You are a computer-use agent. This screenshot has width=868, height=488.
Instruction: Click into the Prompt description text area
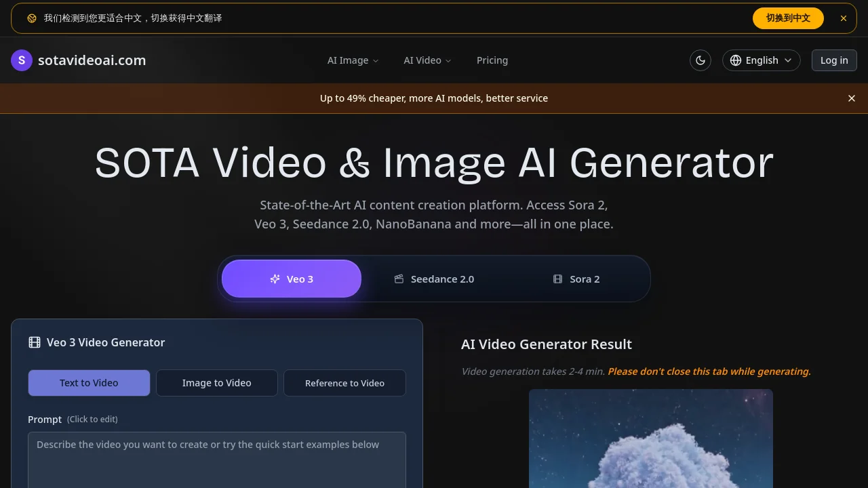point(217,460)
